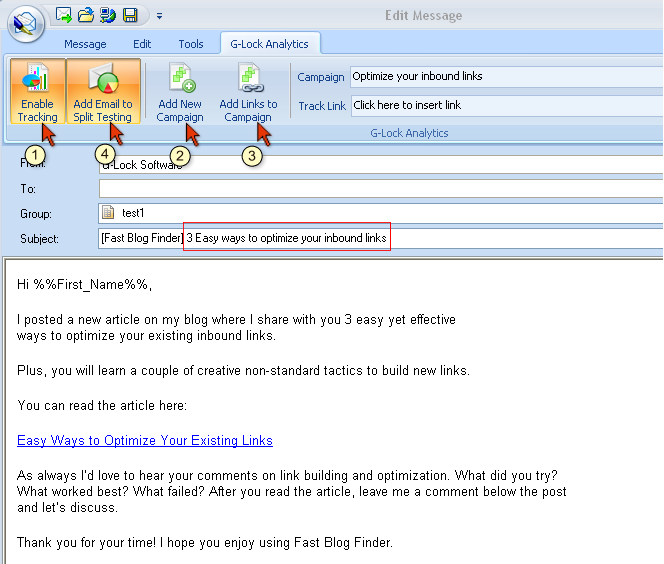Image resolution: width=664 pixels, height=564 pixels.
Task: Open the Track Link combo box
Action: pyautogui.click(x=507, y=105)
